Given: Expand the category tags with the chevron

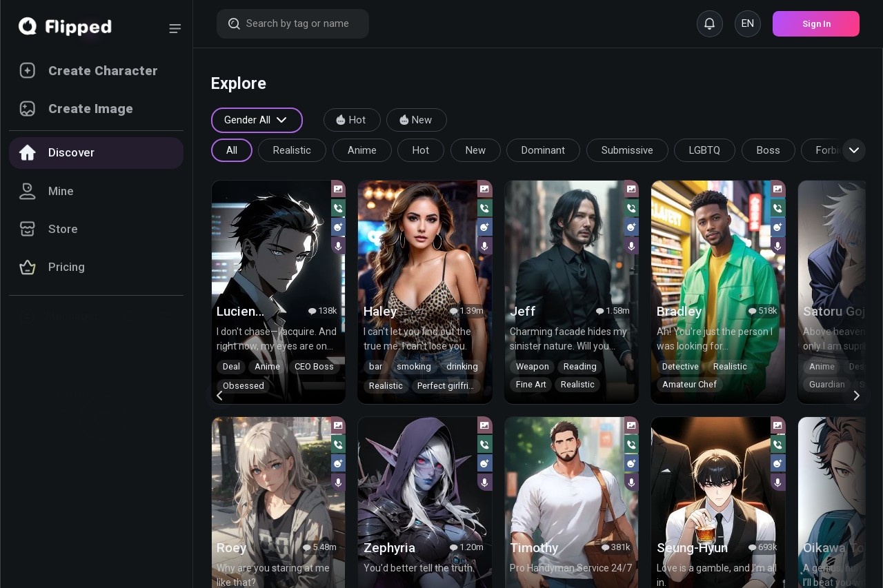Looking at the screenshot, I should click(854, 150).
